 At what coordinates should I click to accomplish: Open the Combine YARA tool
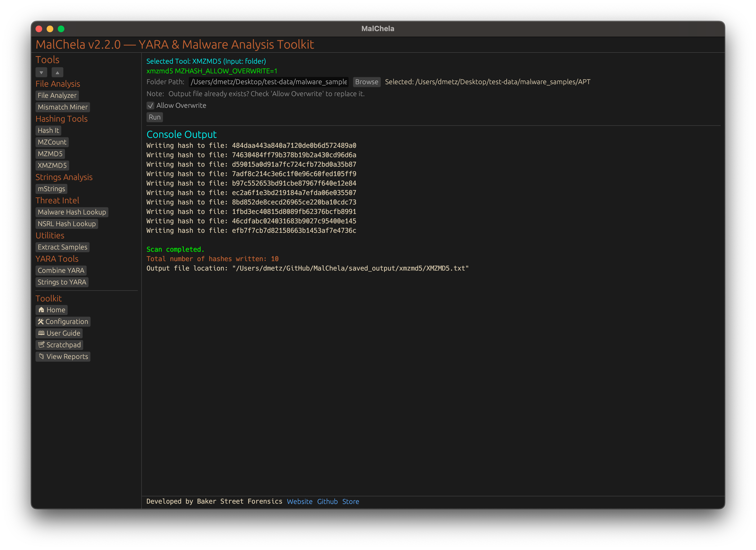[61, 271]
